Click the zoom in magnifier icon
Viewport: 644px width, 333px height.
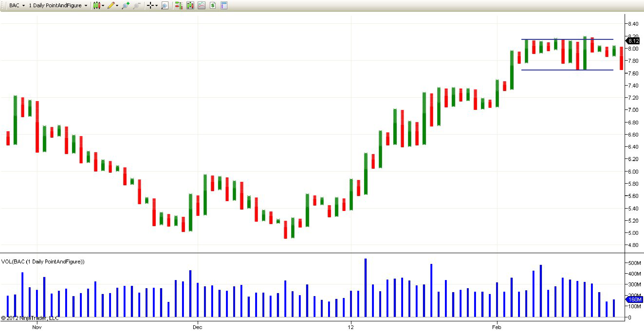click(125, 6)
